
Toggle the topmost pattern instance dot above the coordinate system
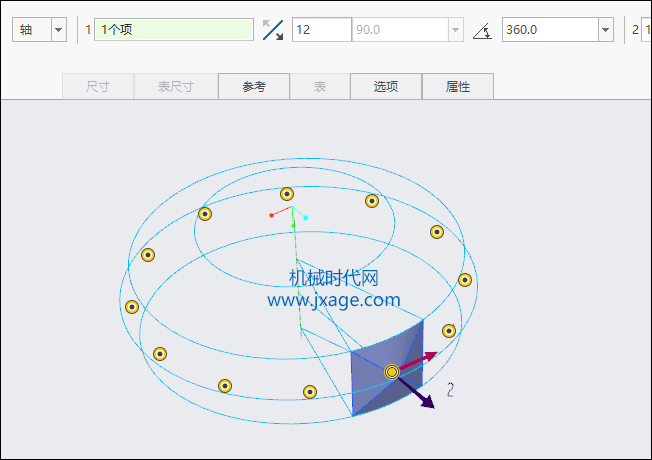coord(287,194)
